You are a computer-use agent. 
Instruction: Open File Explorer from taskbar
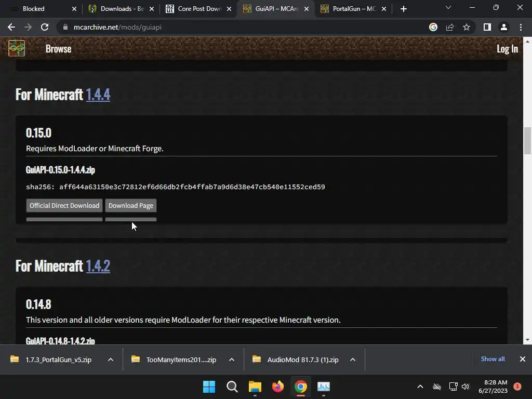pyautogui.click(x=255, y=387)
